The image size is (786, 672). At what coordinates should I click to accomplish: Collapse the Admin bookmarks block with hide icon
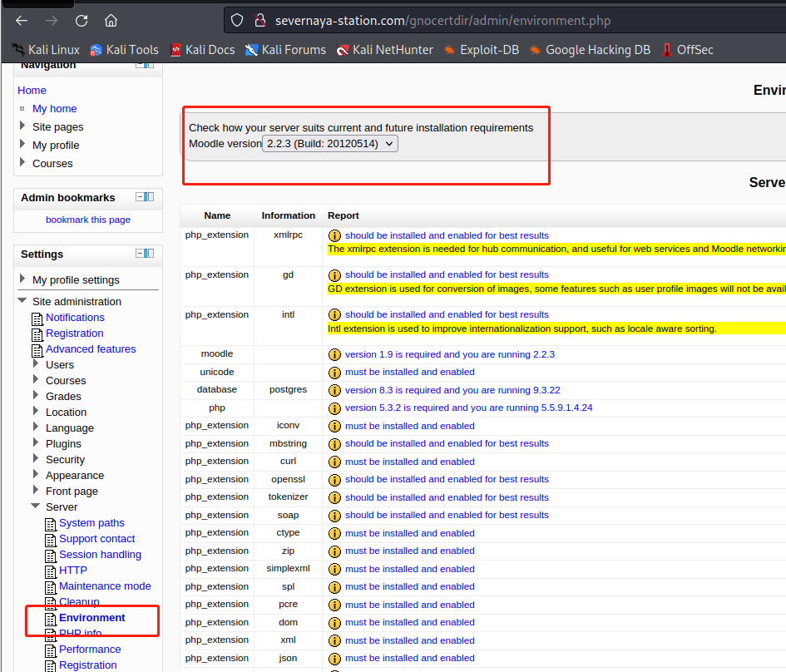pos(140,197)
